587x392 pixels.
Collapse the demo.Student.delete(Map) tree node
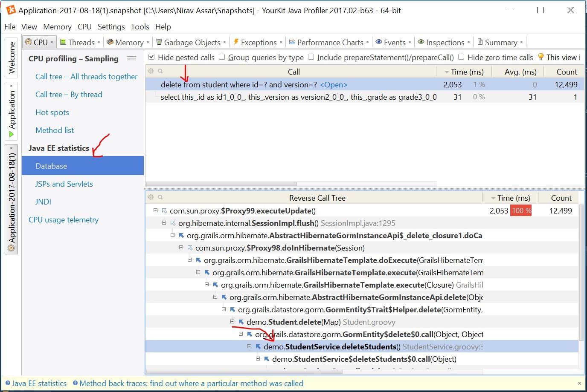coord(232,322)
